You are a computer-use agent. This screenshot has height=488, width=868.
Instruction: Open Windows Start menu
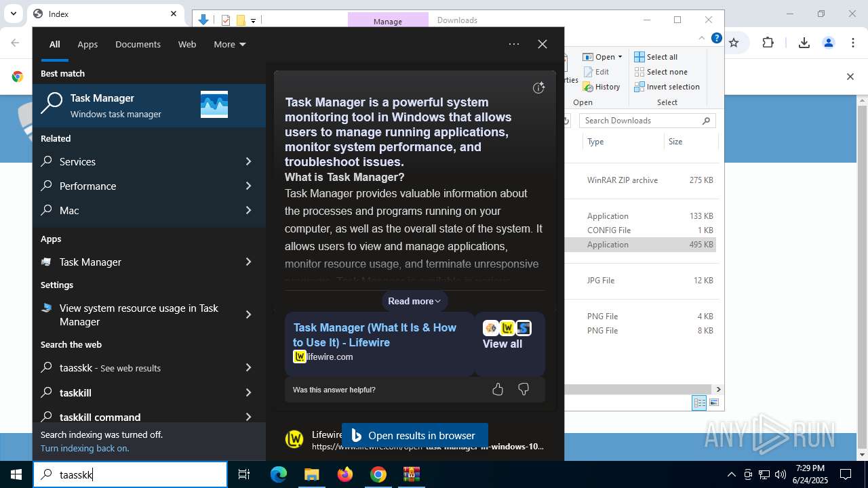point(16,474)
